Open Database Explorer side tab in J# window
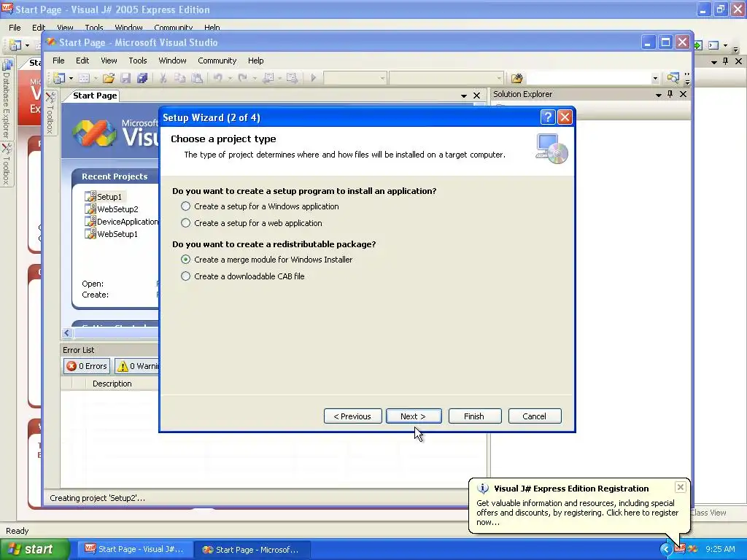Viewport: 747px width, 560px height. tap(6, 99)
